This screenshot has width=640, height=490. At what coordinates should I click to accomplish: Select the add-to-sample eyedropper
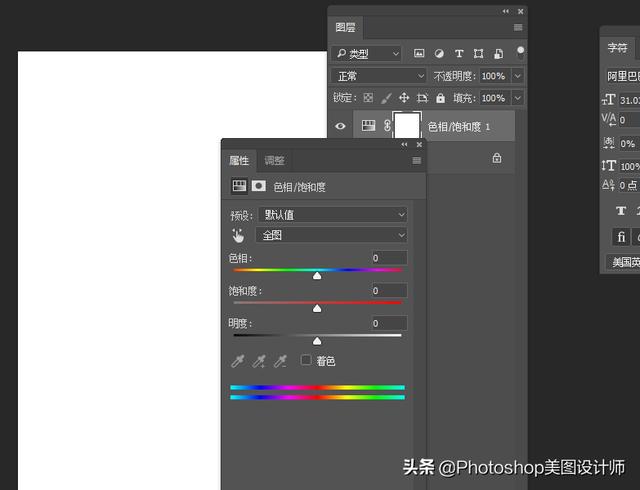point(259,361)
